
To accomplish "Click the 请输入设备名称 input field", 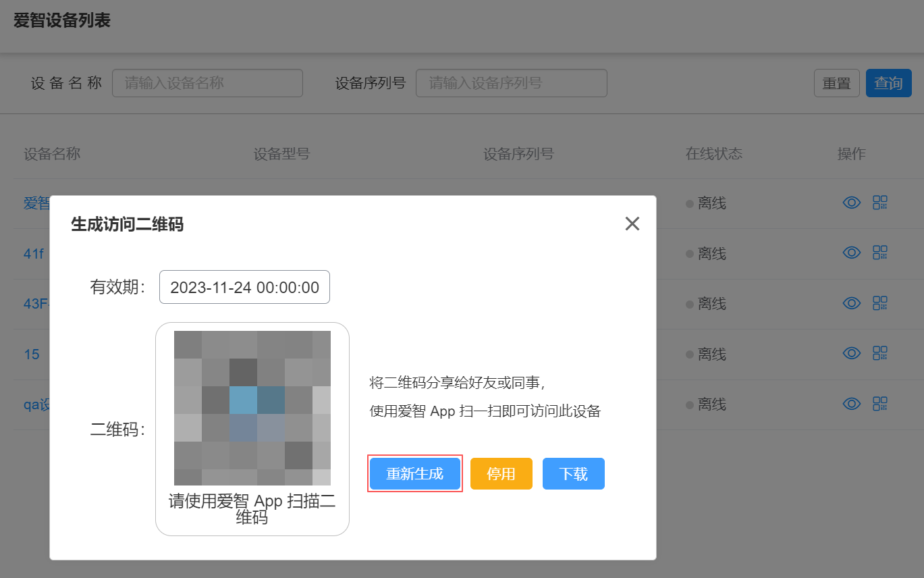I will [207, 82].
